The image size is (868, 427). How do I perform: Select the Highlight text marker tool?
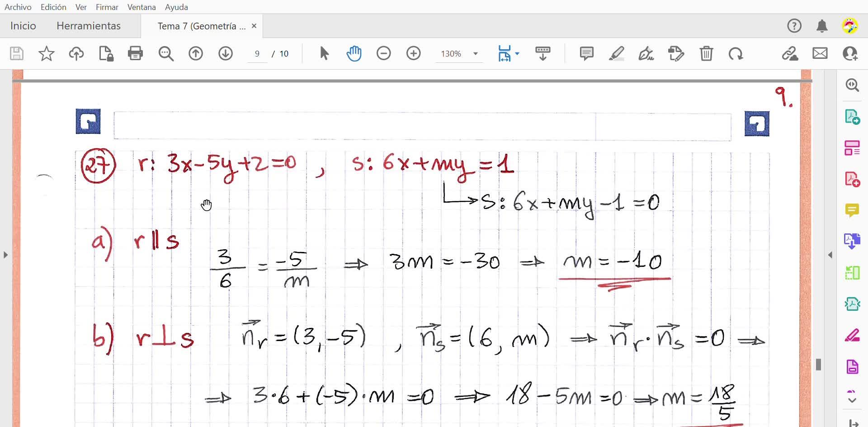click(x=616, y=53)
